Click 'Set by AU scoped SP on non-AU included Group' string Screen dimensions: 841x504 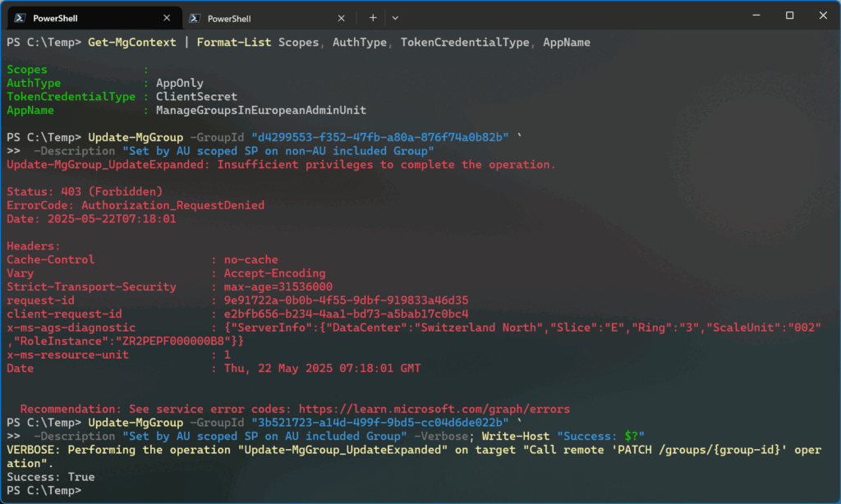click(278, 151)
